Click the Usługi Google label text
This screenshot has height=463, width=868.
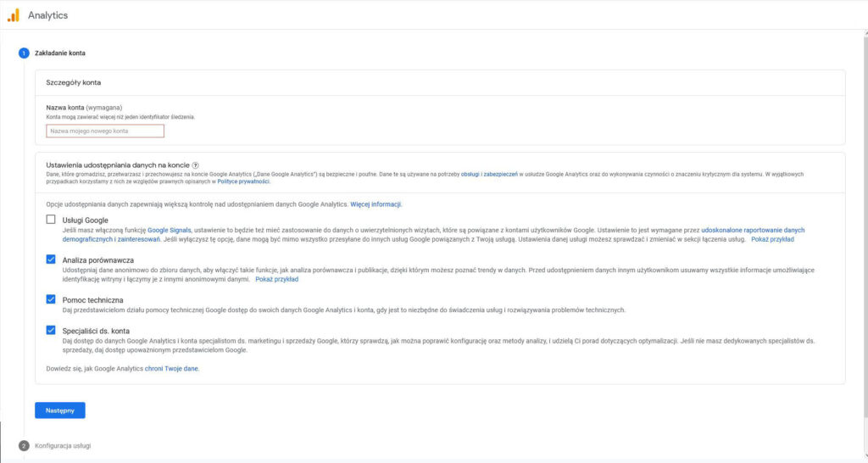[x=86, y=220]
